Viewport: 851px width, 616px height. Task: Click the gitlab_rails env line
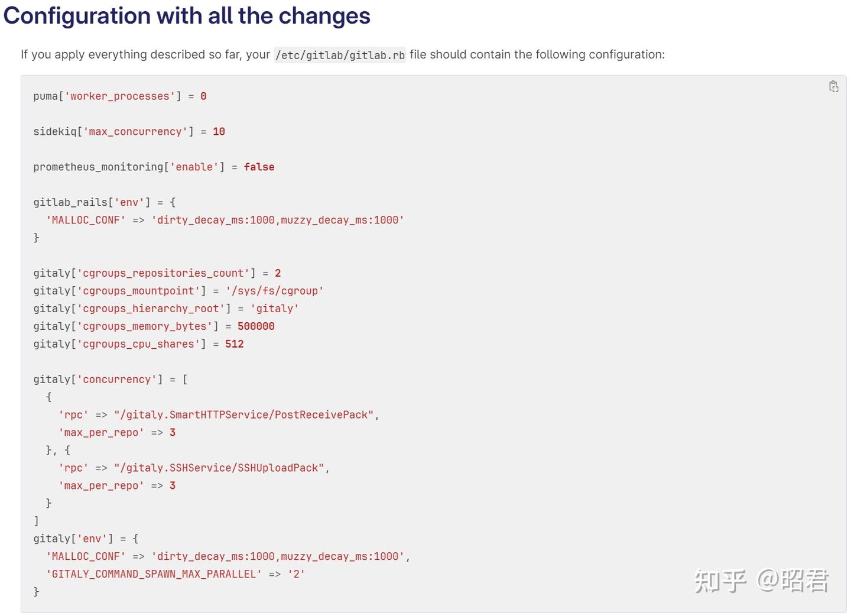click(105, 203)
